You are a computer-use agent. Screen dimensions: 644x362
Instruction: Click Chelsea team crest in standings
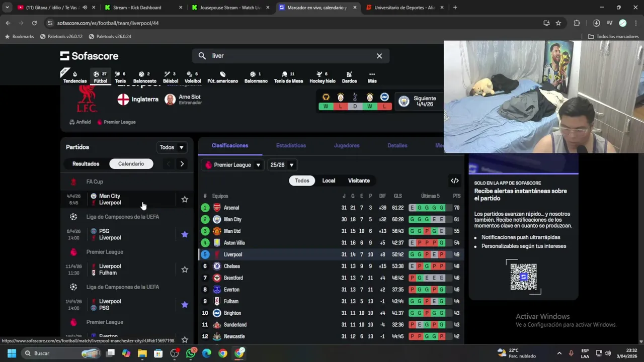[x=217, y=266]
